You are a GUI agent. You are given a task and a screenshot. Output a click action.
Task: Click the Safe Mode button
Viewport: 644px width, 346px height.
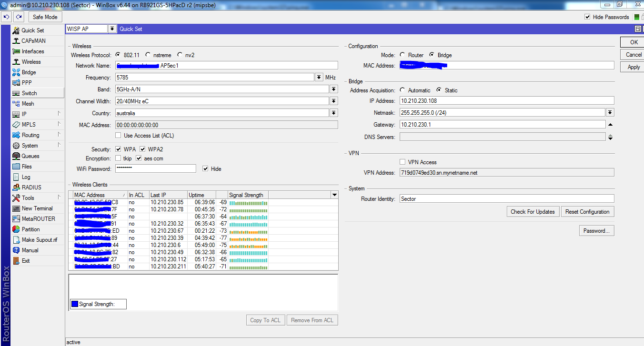(45, 17)
